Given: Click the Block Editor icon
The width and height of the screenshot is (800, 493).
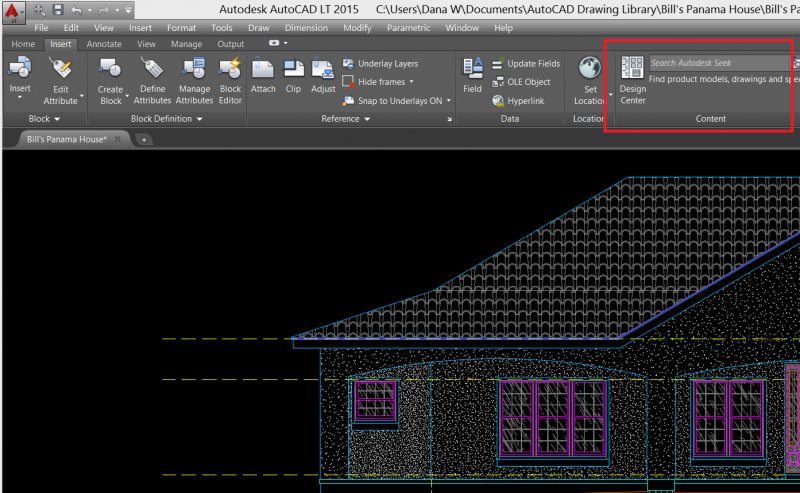Looking at the screenshot, I should (x=230, y=78).
